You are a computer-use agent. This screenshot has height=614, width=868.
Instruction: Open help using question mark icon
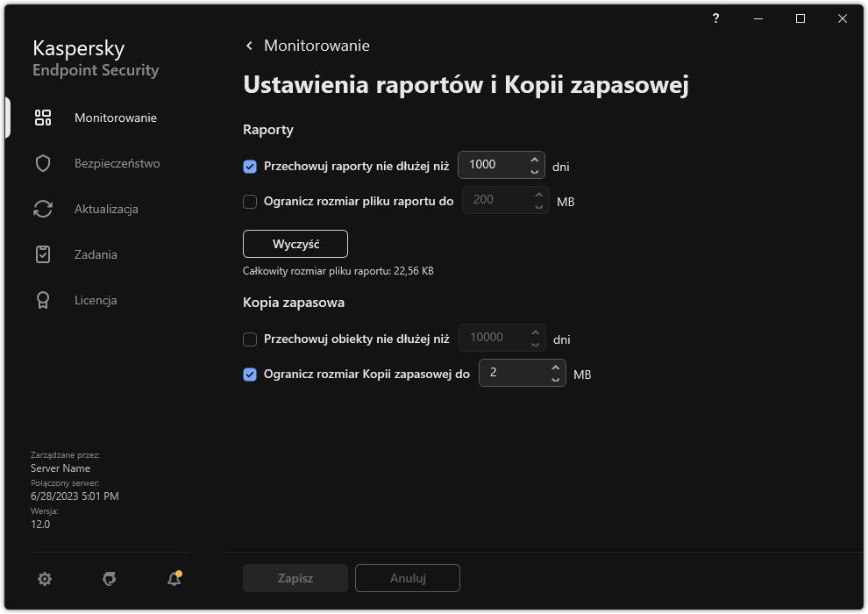tap(715, 18)
